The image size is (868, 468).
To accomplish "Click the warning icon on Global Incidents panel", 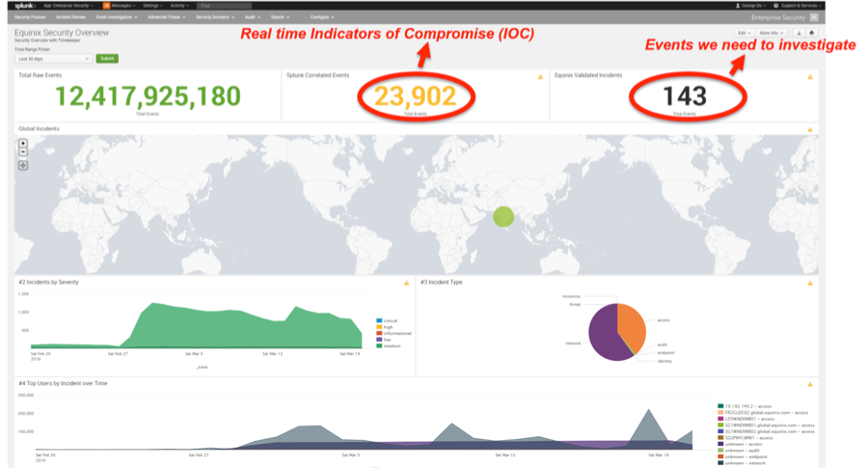I will [x=810, y=129].
